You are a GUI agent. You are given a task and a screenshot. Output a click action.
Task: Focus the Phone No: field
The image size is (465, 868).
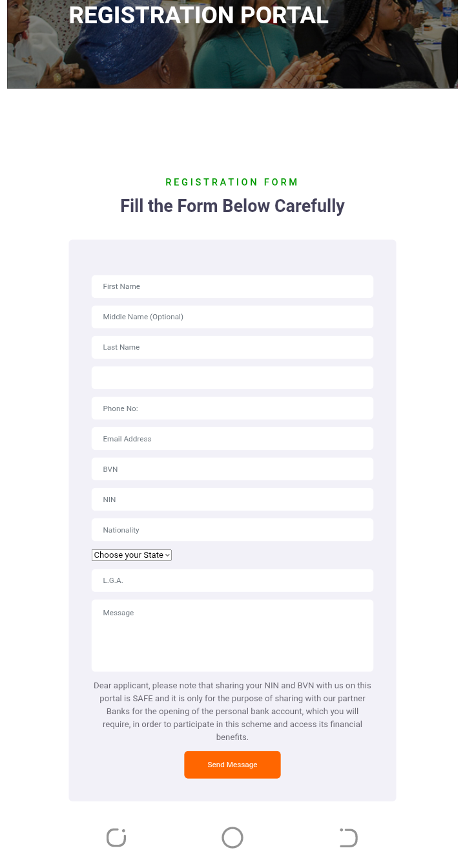[232, 408]
